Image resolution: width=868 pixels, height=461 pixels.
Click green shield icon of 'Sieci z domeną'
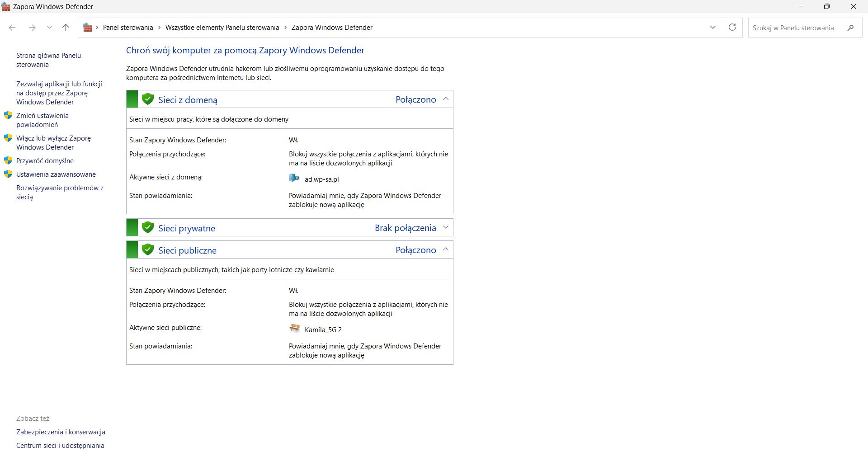click(147, 99)
